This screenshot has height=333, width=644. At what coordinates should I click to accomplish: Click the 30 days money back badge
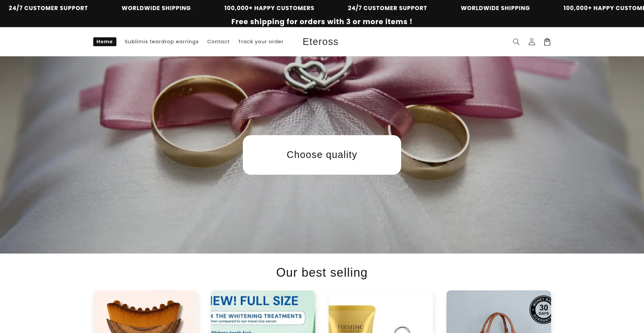[x=541, y=310]
